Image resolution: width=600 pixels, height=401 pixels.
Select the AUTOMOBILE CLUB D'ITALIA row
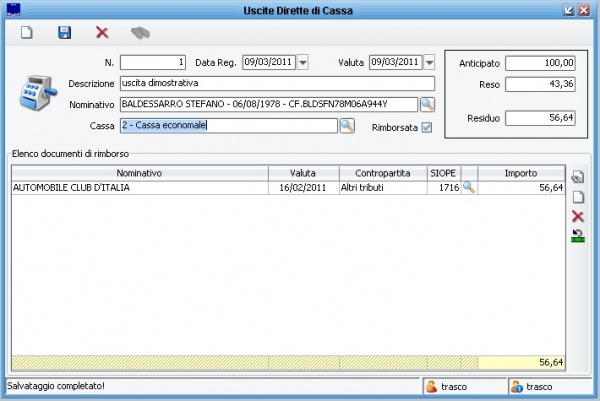pos(139,187)
